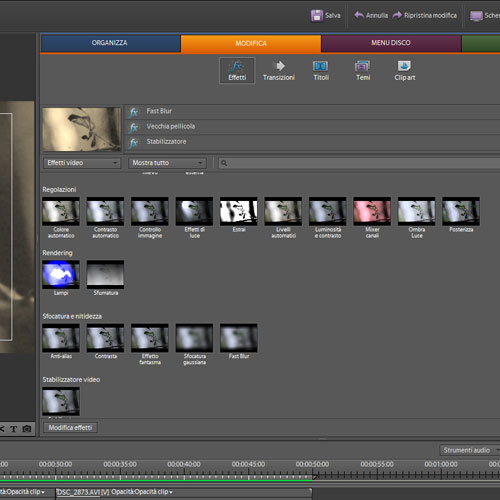Expand the Mostra tutto dropdown
This screenshot has height=500, width=500.
click(x=167, y=163)
